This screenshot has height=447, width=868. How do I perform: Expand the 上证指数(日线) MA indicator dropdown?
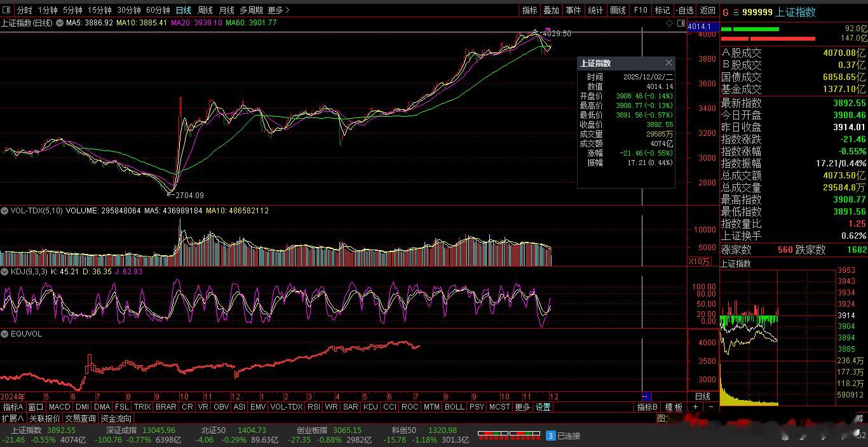click(60, 23)
